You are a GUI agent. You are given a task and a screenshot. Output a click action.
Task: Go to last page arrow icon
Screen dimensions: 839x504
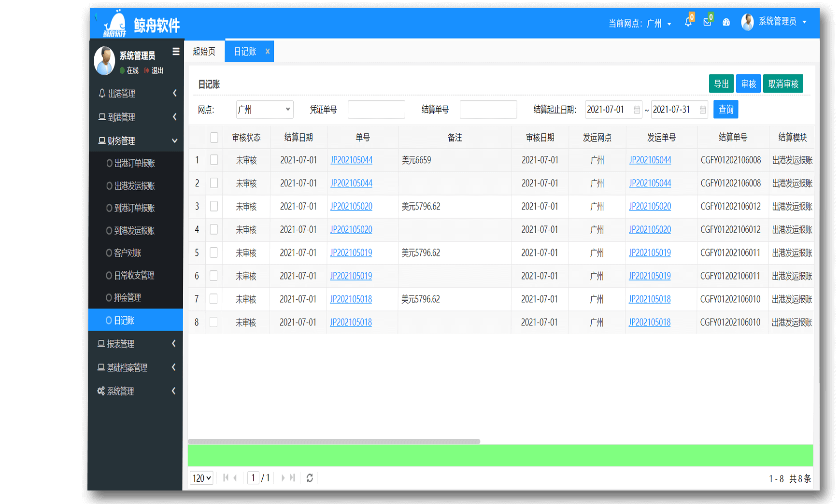292,478
